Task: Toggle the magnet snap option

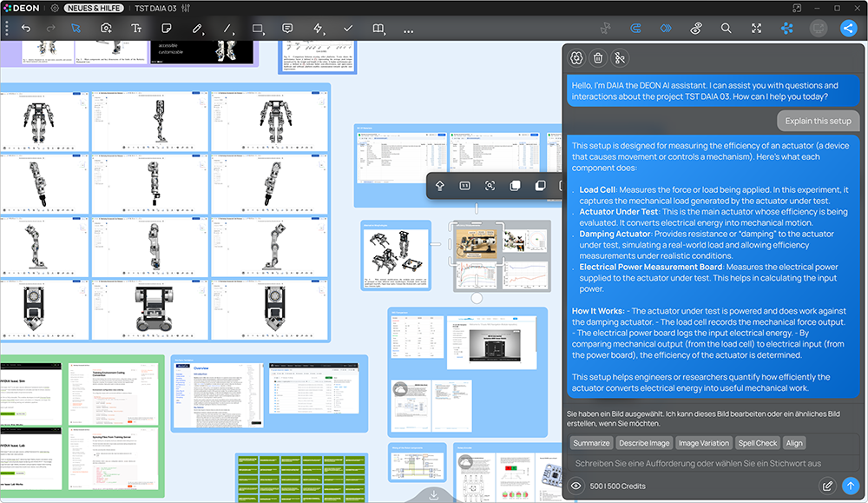Action: pos(635,29)
